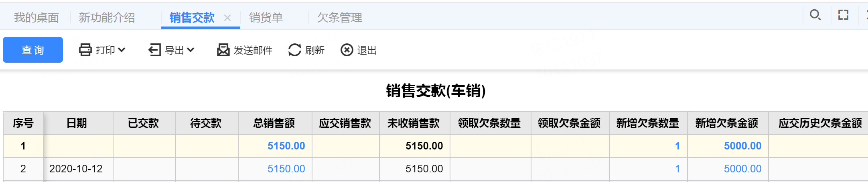Click the 总销售额 column header
868x182 pixels.
point(275,123)
